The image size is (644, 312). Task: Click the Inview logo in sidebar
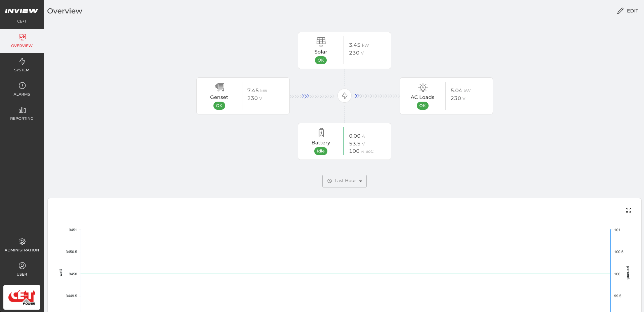click(22, 11)
